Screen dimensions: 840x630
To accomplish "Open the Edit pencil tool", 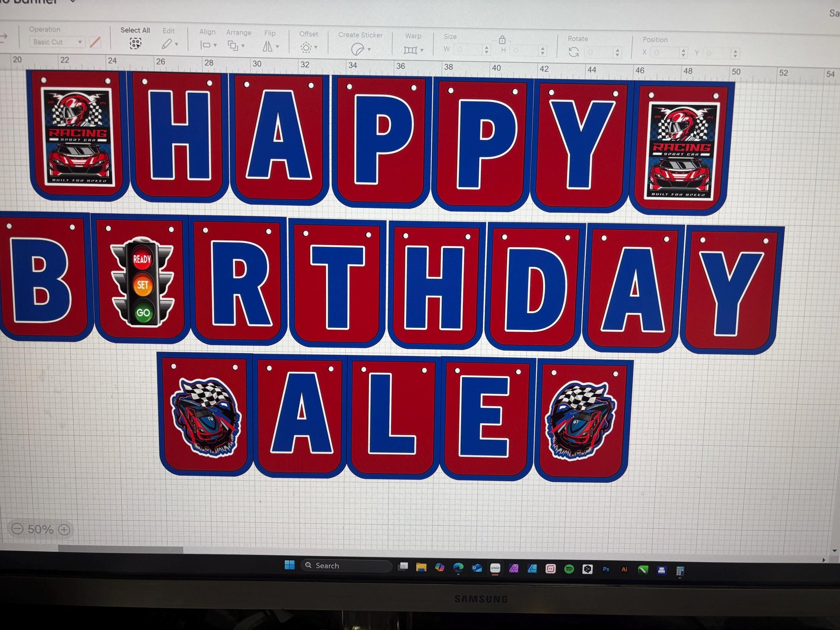I will pyautogui.click(x=167, y=44).
